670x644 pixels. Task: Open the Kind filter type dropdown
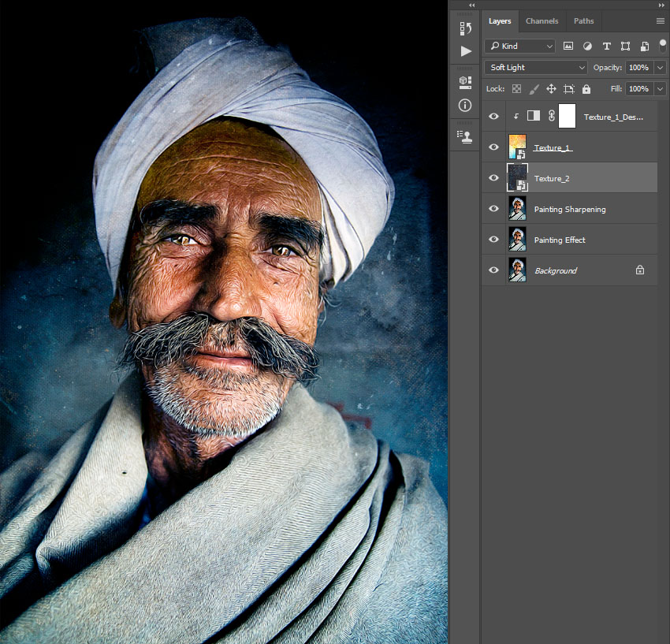[519, 47]
